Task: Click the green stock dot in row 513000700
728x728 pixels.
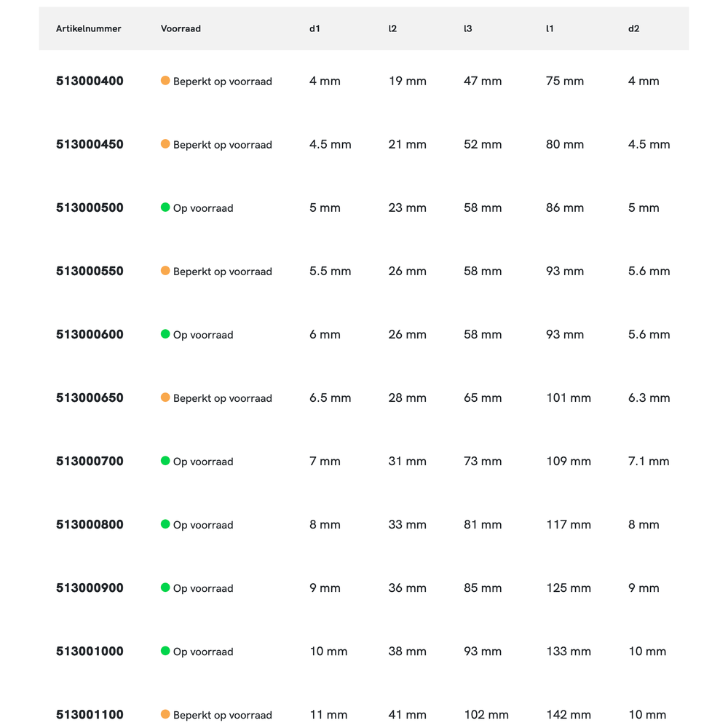Action: pyautogui.click(x=165, y=461)
